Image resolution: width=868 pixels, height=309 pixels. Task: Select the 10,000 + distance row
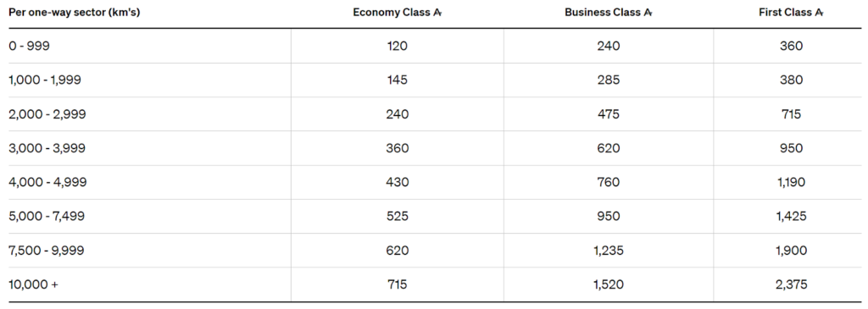tap(434, 284)
